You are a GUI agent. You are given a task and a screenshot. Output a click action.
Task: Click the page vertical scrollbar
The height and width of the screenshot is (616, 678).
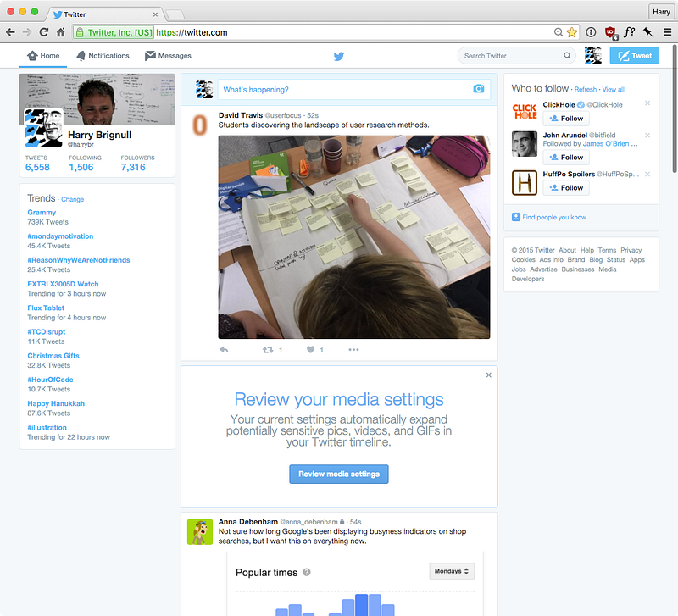point(675,111)
